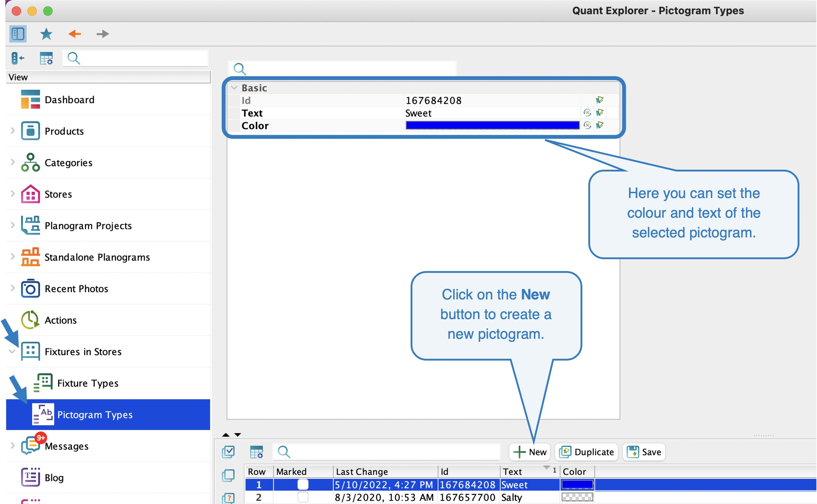Sort by Last Change column header

click(x=386, y=472)
